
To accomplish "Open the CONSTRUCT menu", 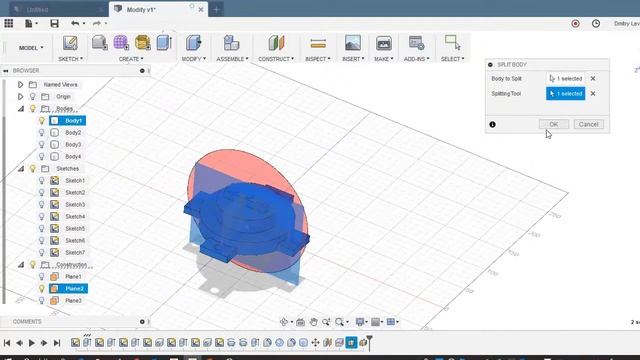I will [x=276, y=59].
